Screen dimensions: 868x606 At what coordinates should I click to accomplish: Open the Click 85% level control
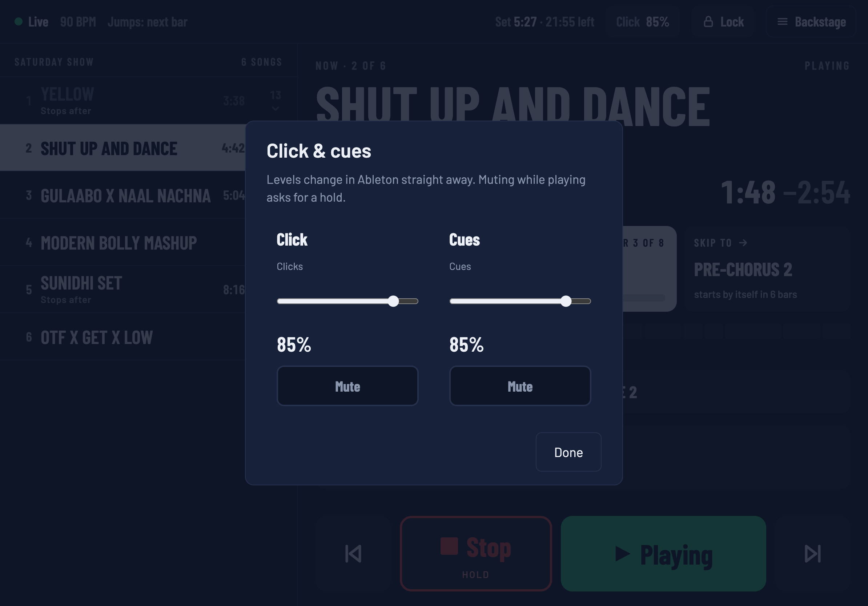pyautogui.click(x=642, y=21)
